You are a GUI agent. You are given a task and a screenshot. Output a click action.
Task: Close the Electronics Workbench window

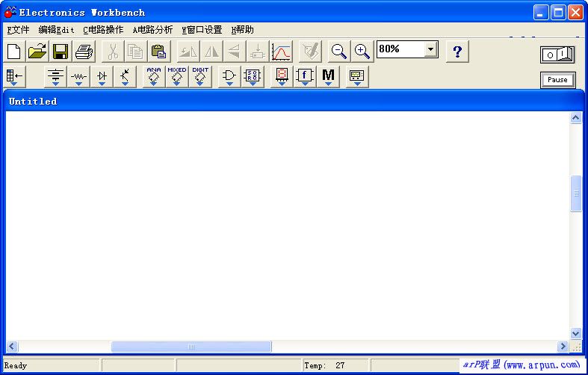pyautogui.click(x=575, y=13)
